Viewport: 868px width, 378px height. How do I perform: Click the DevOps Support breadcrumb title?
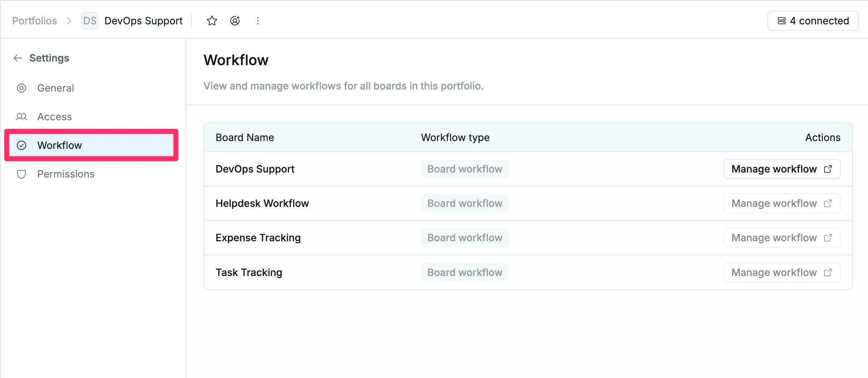[x=143, y=21]
